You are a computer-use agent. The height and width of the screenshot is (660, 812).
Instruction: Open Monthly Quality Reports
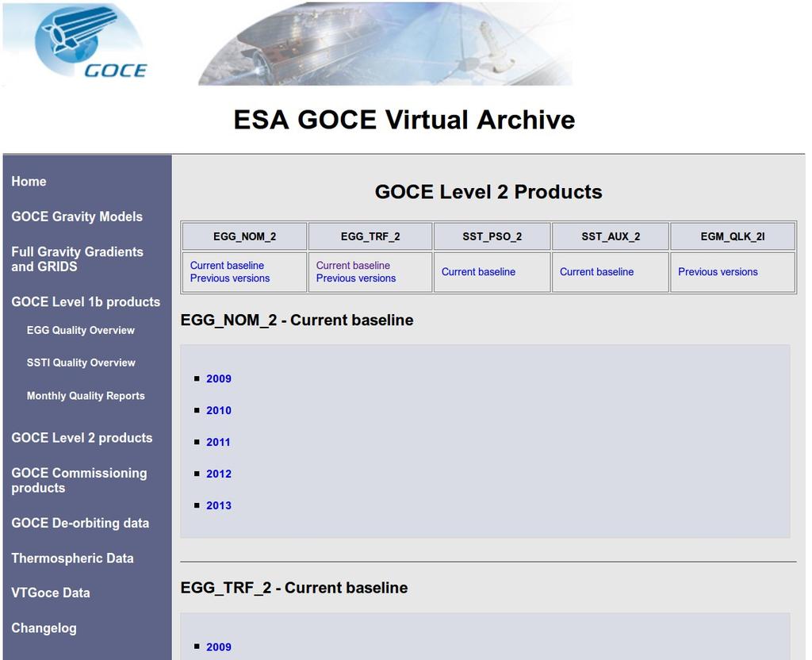pos(86,396)
